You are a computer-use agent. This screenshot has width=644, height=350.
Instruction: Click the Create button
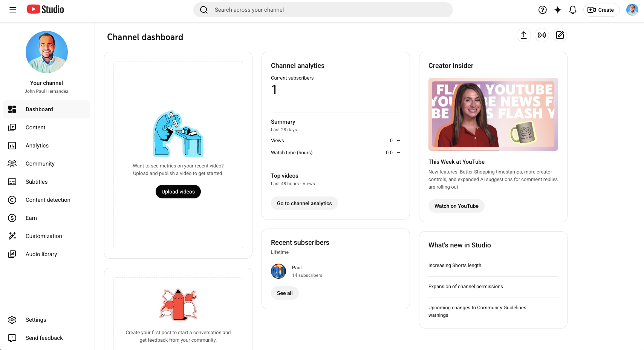[601, 10]
